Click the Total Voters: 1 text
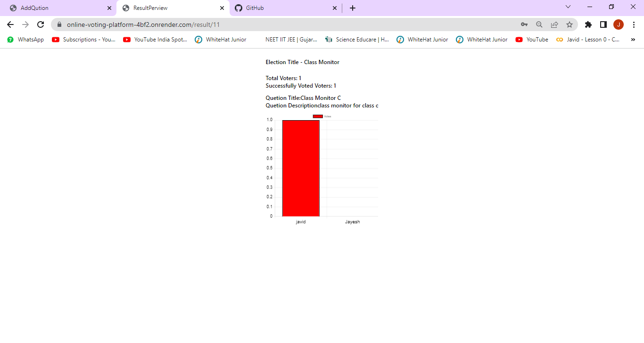Viewport: 644px width, 343px height. point(283,78)
